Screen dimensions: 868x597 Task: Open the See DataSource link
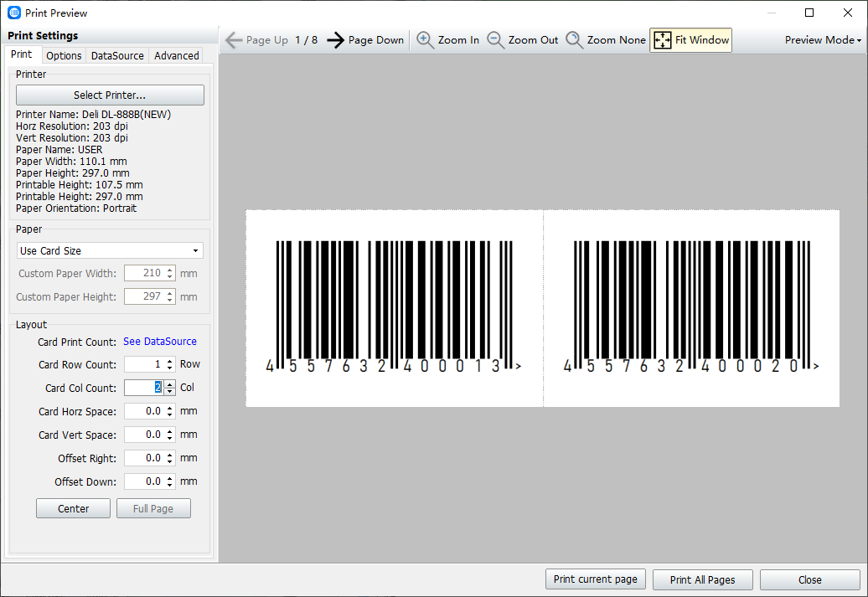[x=160, y=342]
